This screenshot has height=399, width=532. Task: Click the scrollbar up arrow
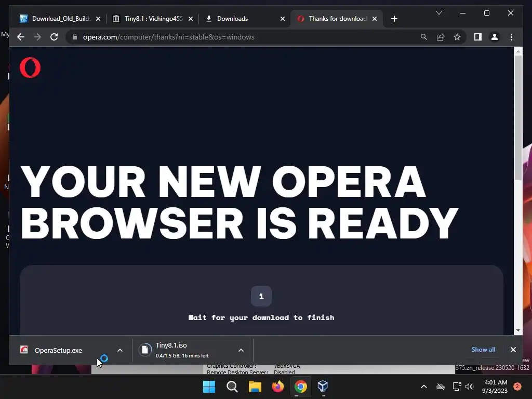pyautogui.click(x=518, y=51)
